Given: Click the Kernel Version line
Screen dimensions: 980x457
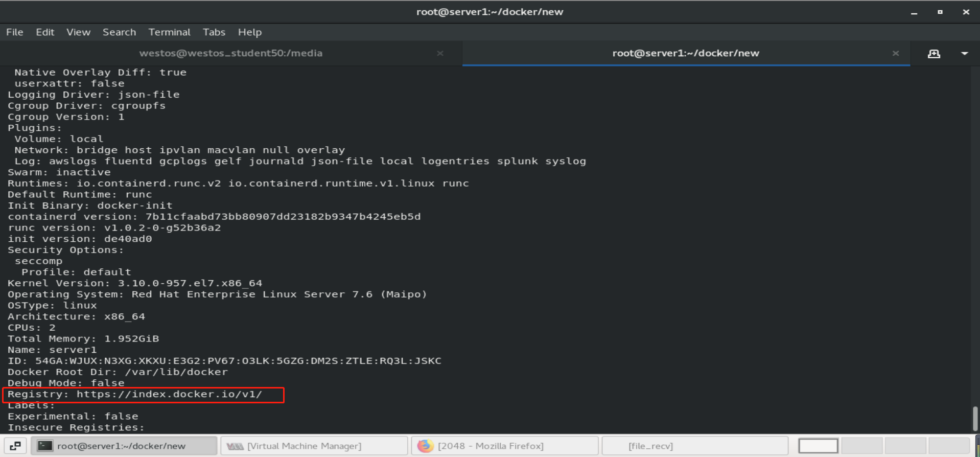Looking at the screenshot, I should click(x=135, y=283).
